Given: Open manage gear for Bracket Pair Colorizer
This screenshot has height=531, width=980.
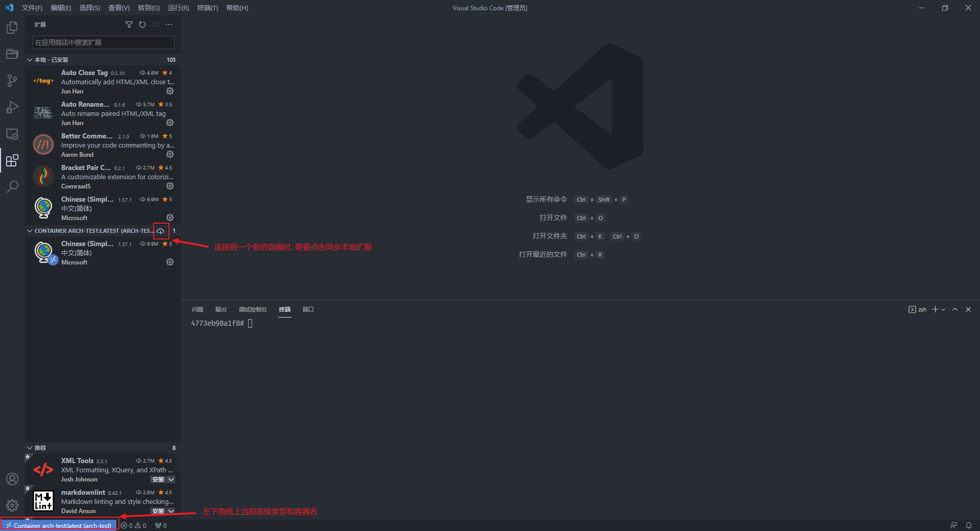Looking at the screenshot, I should [x=170, y=186].
